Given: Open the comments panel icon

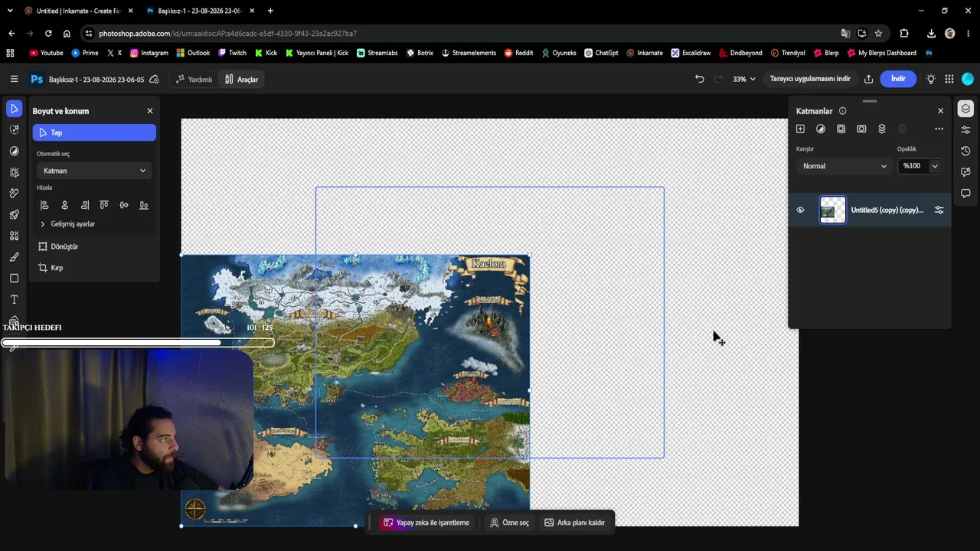Looking at the screenshot, I should [x=965, y=193].
